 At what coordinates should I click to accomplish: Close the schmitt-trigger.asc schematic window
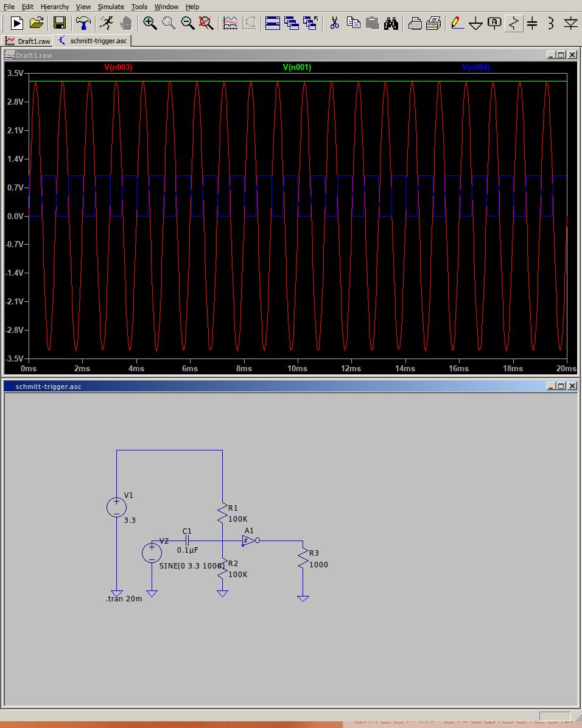572,386
